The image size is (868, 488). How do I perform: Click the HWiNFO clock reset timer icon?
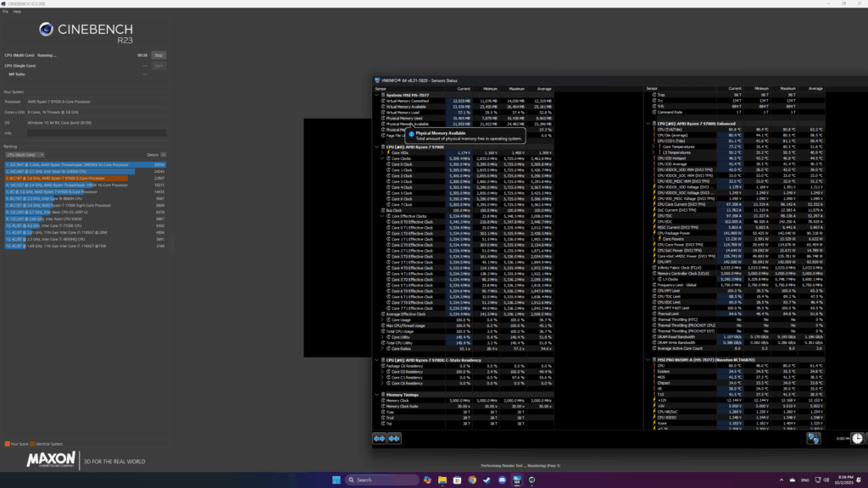857,439
